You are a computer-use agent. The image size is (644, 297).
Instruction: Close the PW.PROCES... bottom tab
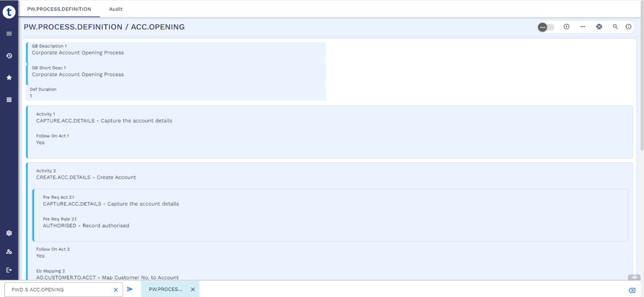click(193, 289)
